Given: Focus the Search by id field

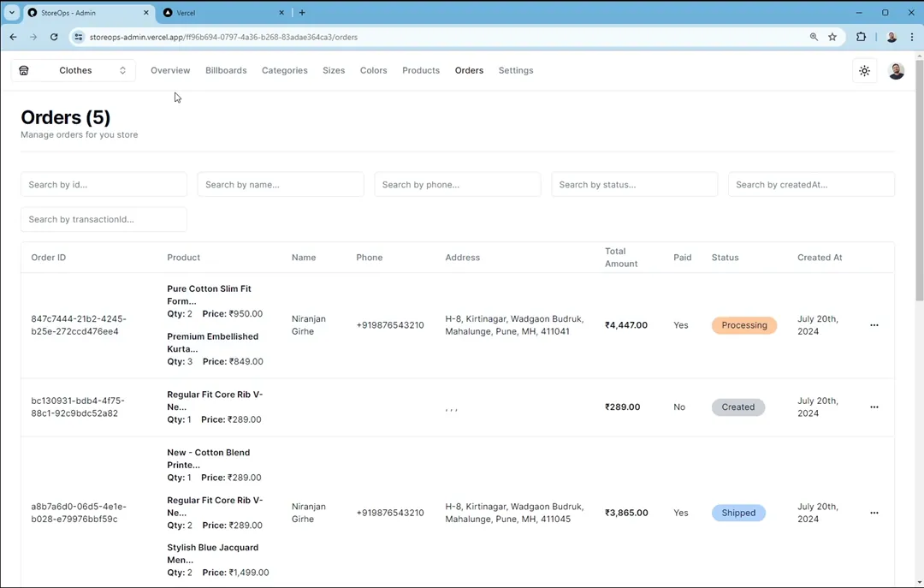Looking at the screenshot, I should coord(104,185).
